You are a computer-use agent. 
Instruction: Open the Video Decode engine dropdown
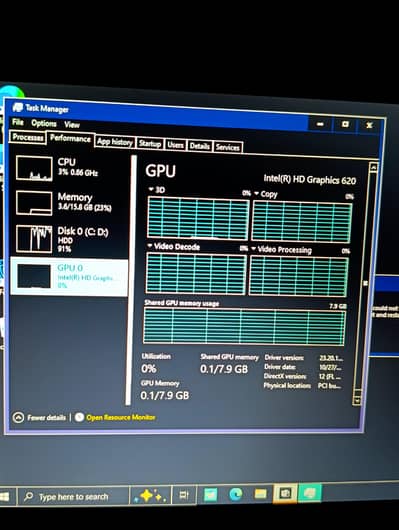(174, 246)
